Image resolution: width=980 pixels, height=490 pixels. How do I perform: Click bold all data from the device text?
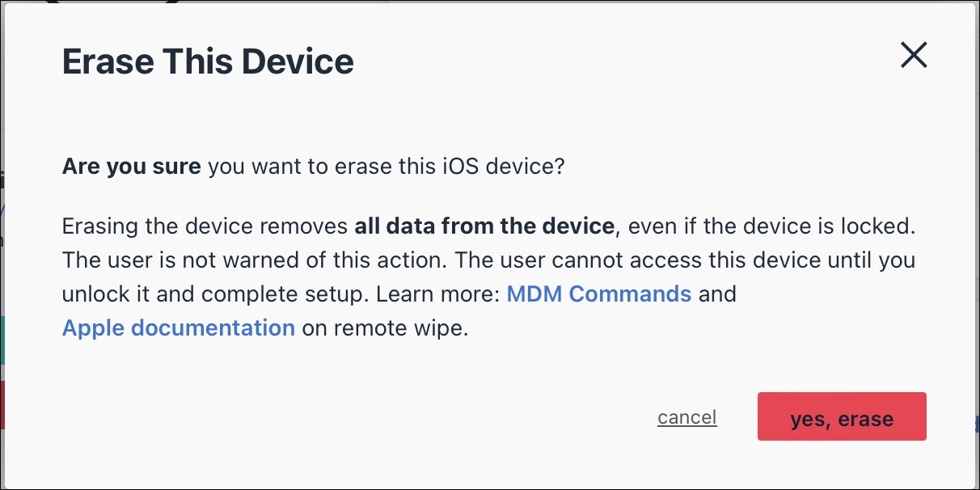484,226
